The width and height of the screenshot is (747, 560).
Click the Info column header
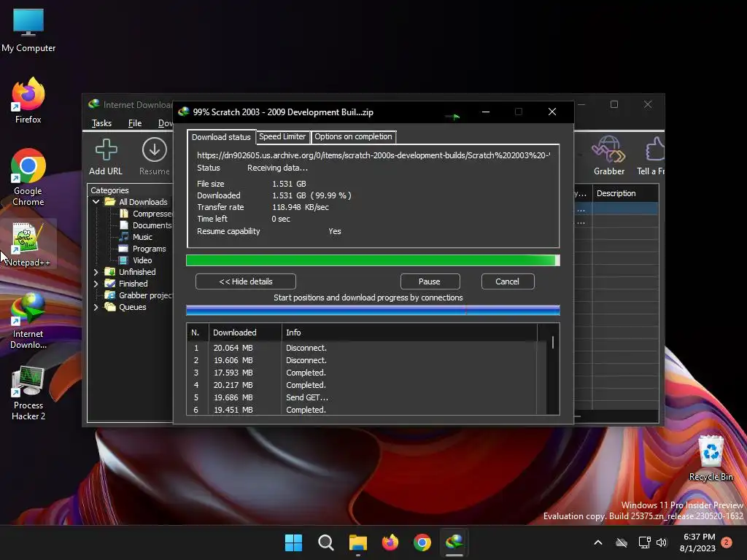click(x=410, y=332)
